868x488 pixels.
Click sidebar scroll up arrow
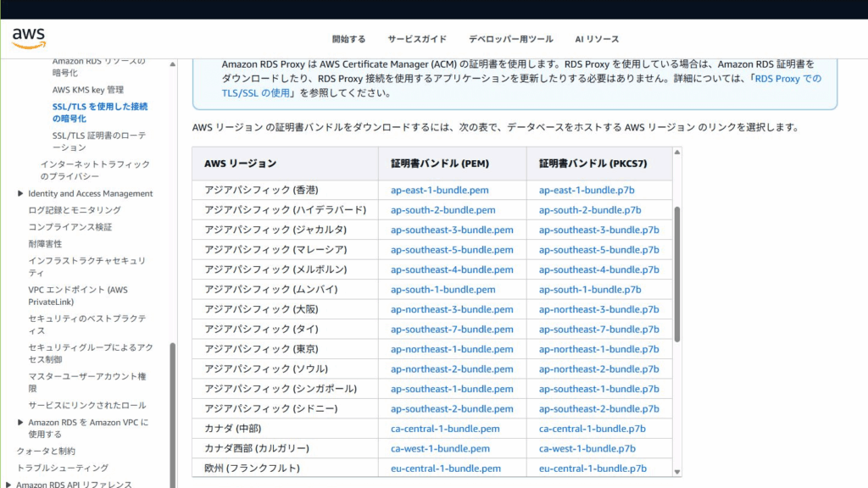pos(173,64)
